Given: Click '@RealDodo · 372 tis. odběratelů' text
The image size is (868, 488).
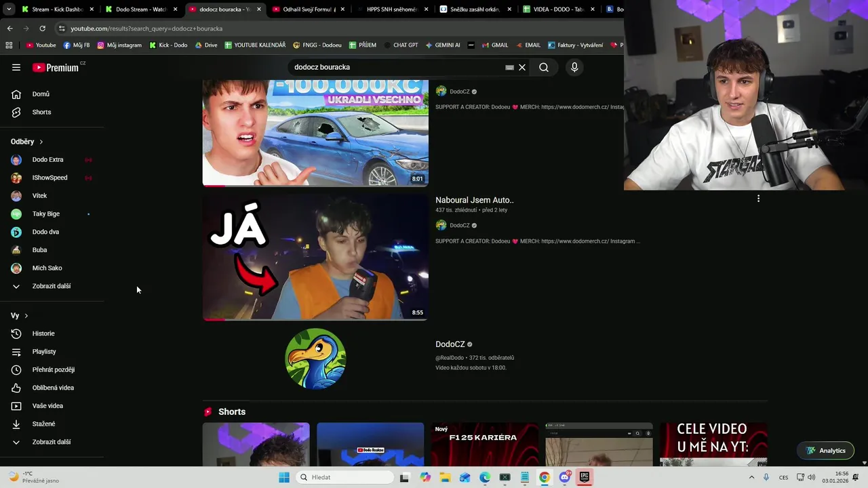Looking at the screenshot, I should click(475, 358).
